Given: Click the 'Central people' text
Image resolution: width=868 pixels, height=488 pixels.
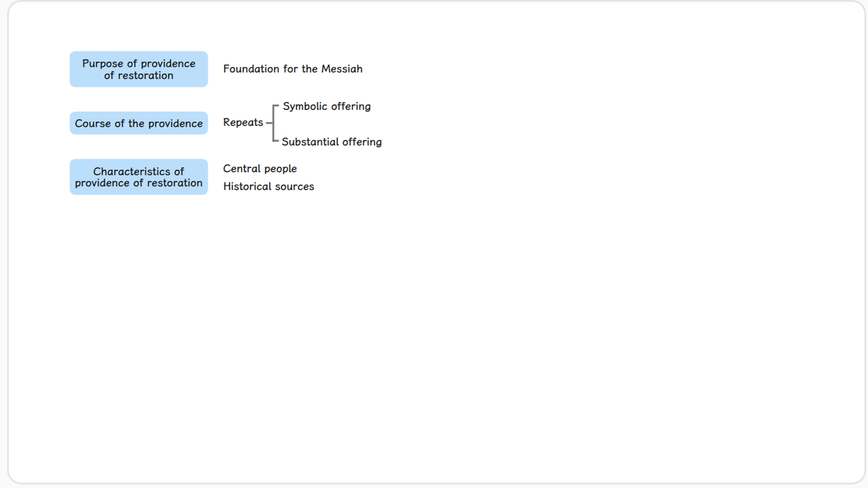Looking at the screenshot, I should [x=260, y=169].
